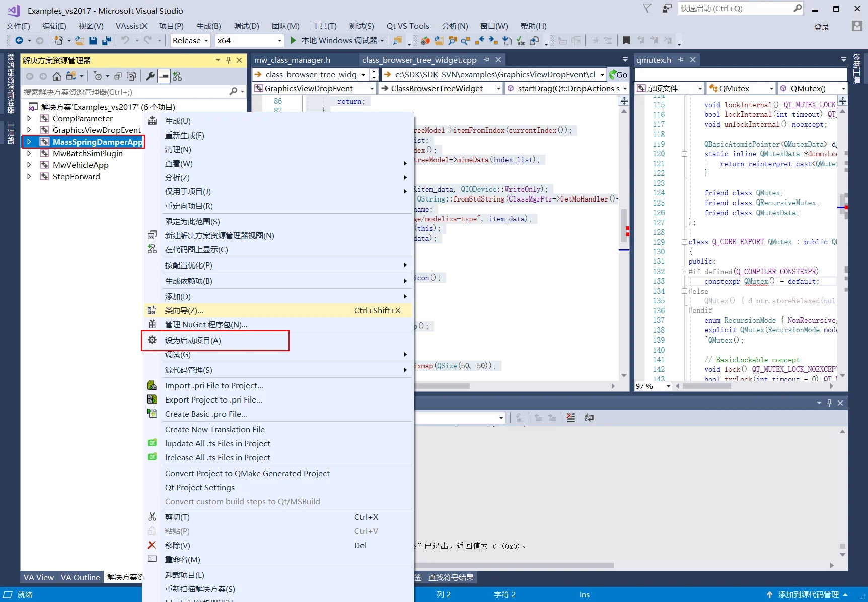Click VA Find Symbol icon
The height and width of the screenshot is (602, 868).
[x=452, y=41]
